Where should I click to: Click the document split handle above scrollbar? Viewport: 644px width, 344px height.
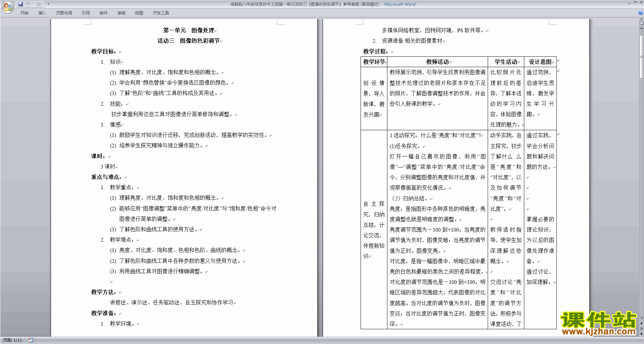tap(642, 19)
